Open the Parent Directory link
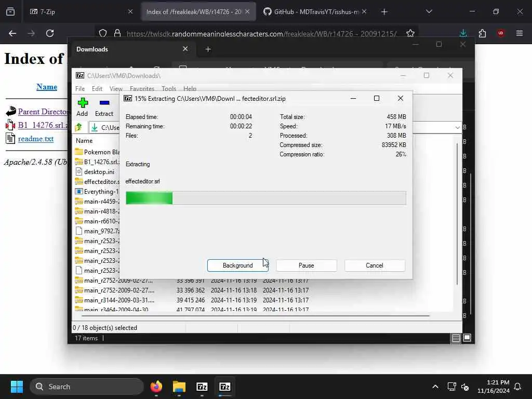 click(x=43, y=112)
